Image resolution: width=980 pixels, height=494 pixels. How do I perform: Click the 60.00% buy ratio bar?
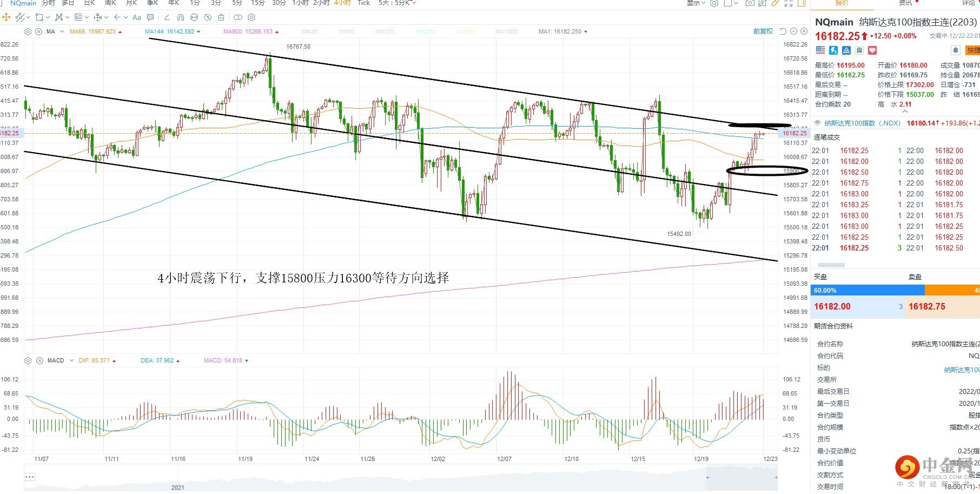[x=868, y=291]
